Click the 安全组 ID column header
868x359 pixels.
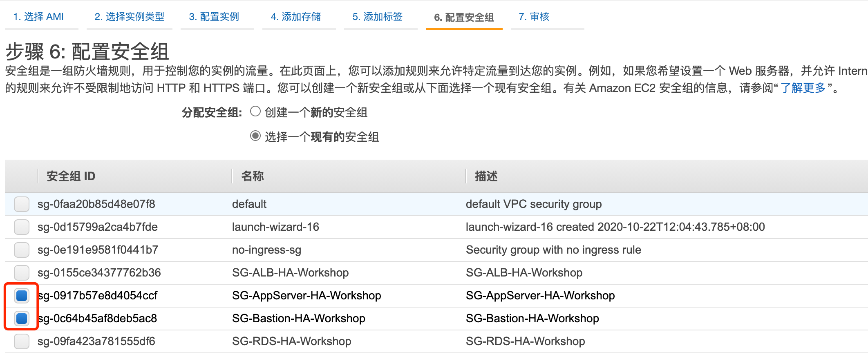71,176
